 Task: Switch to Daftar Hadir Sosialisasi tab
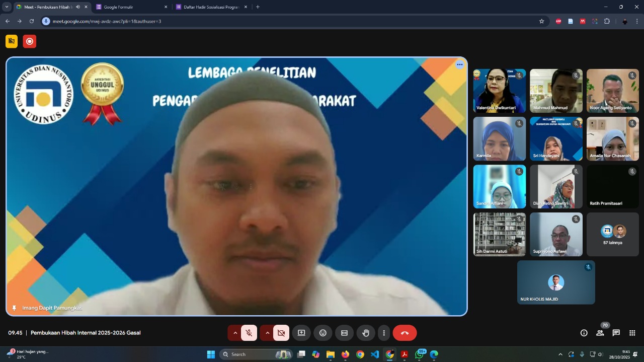pyautogui.click(x=211, y=7)
